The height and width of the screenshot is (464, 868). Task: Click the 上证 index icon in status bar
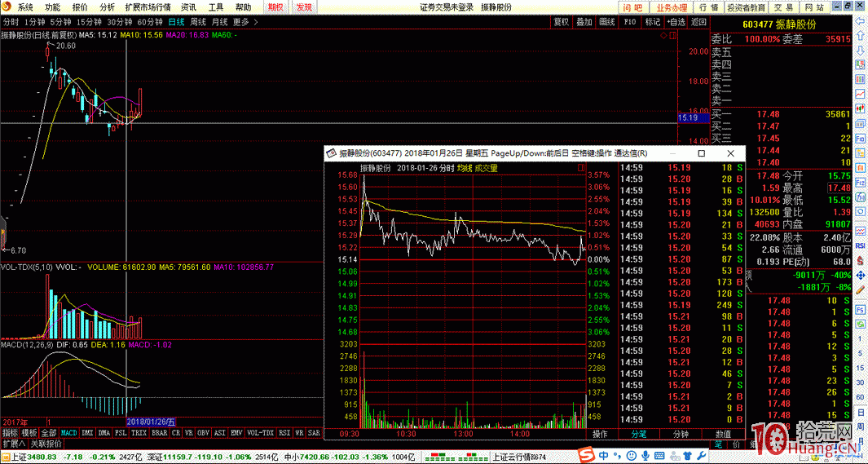click(x=6, y=457)
